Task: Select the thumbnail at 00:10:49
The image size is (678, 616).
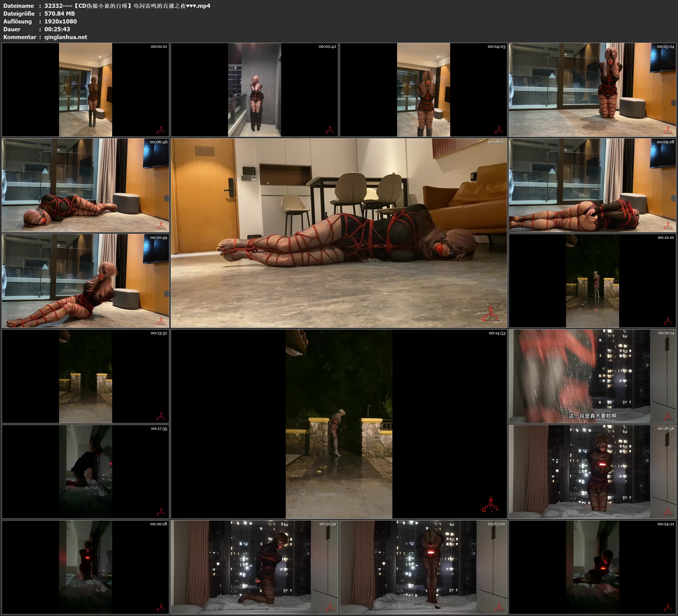Action: pos(85,280)
